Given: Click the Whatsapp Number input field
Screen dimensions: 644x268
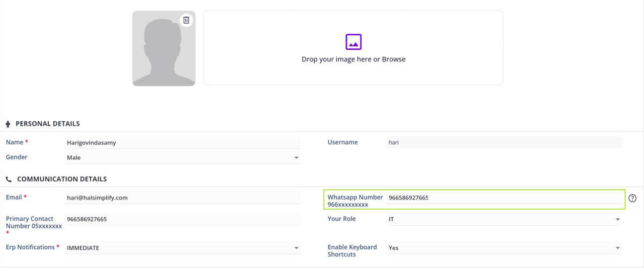Looking at the screenshot, I should pos(504,198).
